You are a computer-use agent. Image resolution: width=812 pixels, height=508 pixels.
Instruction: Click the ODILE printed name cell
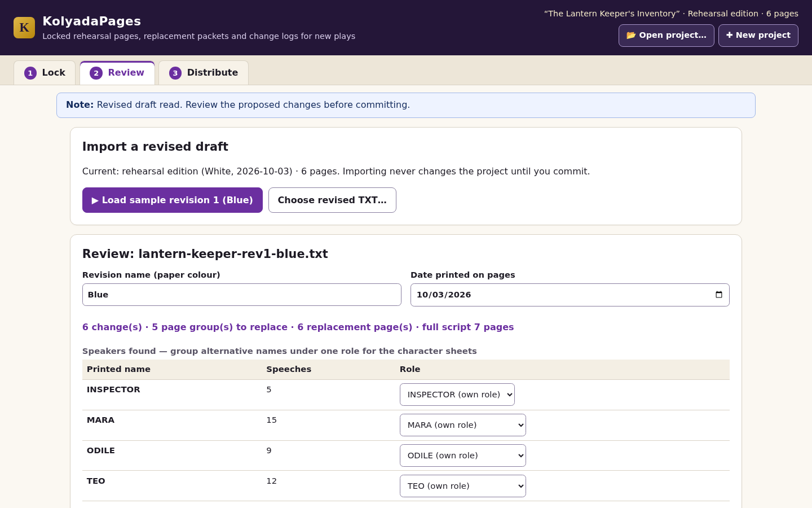(x=101, y=450)
